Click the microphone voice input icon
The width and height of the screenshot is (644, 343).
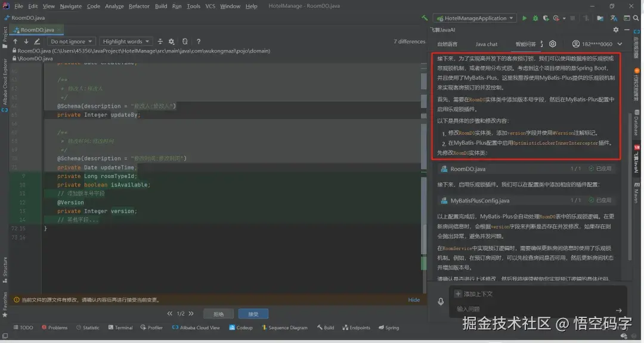(441, 301)
